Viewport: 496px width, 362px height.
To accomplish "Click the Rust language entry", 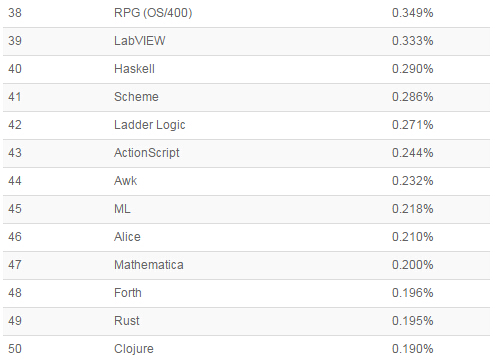I will [x=127, y=321].
